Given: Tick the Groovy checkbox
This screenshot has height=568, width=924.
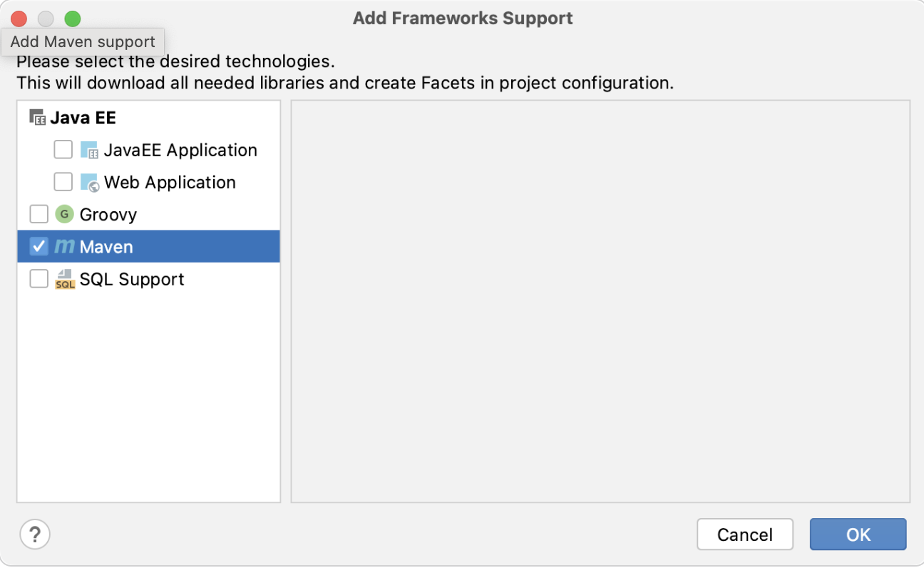Looking at the screenshot, I should [x=39, y=214].
